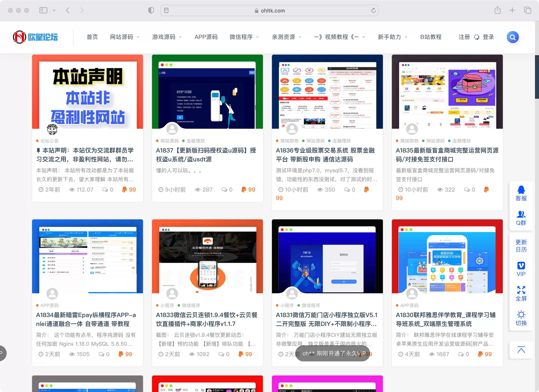This screenshot has width=539, height=392.
Task: Reload the page with the refresh icon
Action: (x=373, y=10)
